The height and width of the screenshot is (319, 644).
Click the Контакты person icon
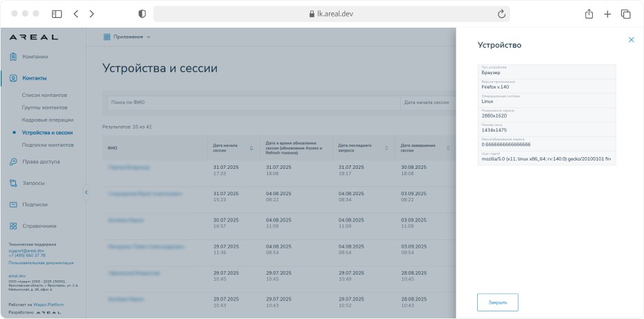point(13,78)
